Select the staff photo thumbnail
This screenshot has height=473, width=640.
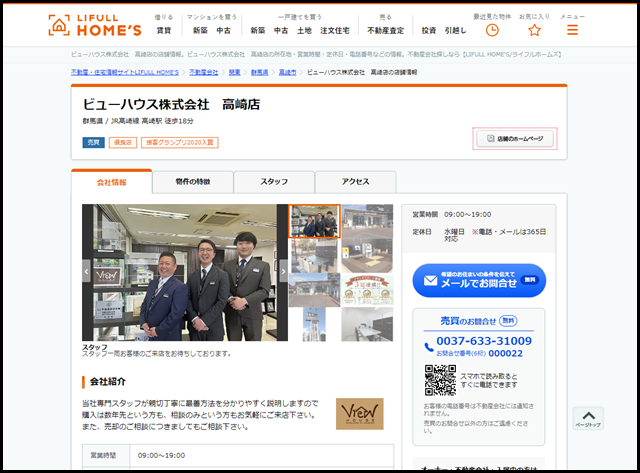[314, 221]
